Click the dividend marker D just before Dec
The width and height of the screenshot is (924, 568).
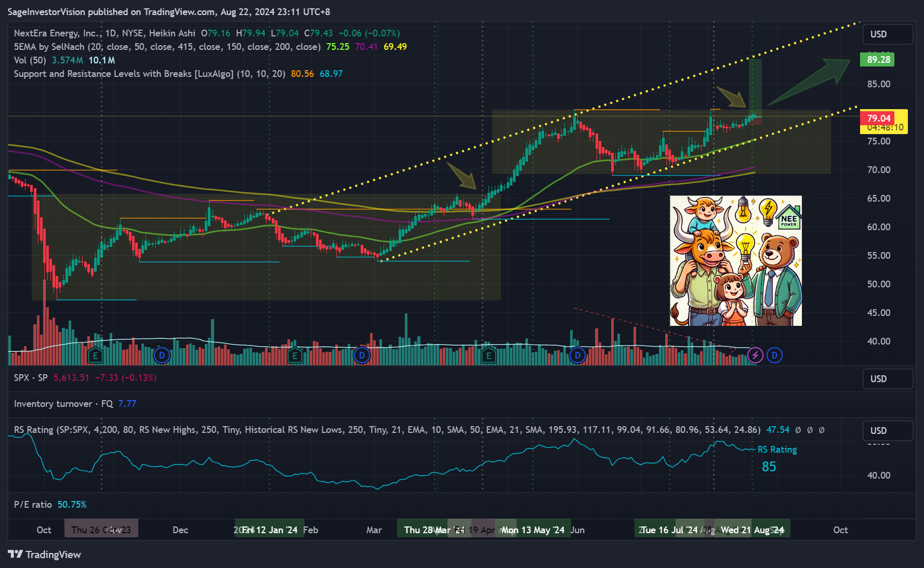pos(162,355)
